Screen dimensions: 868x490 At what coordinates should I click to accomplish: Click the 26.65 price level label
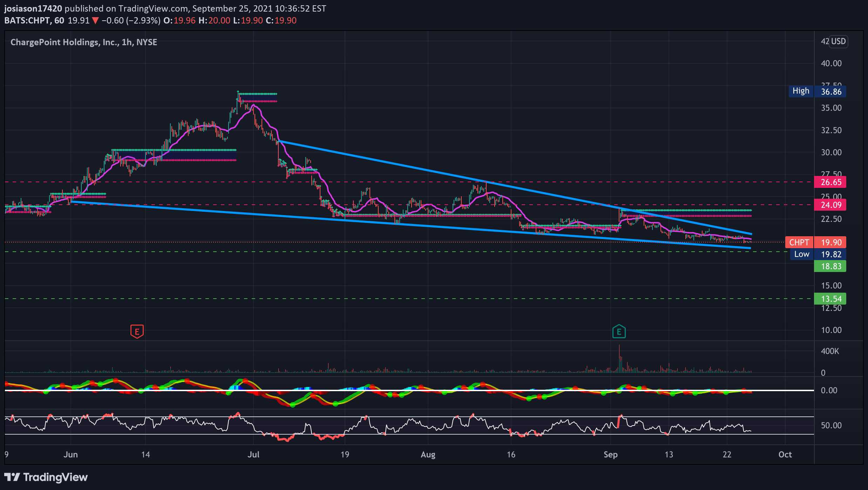point(830,182)
